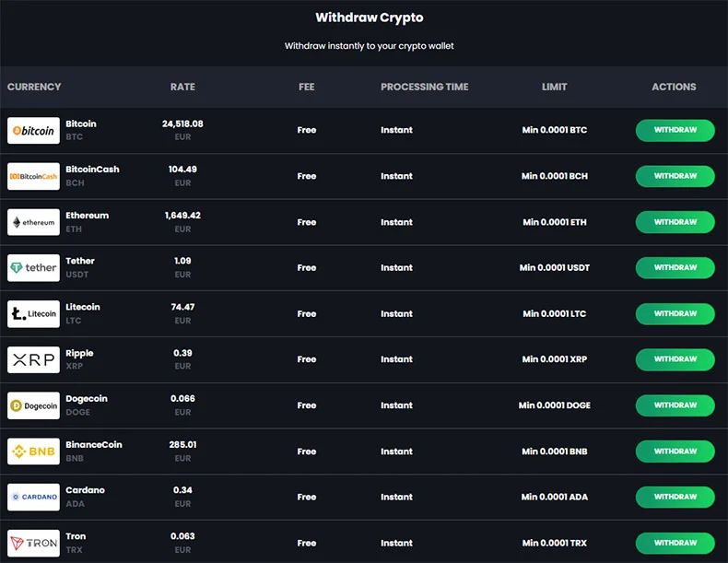Screen dimensions: 728x563
Task: Click the XRP Ripple logo icon
Action: point(33,359)
